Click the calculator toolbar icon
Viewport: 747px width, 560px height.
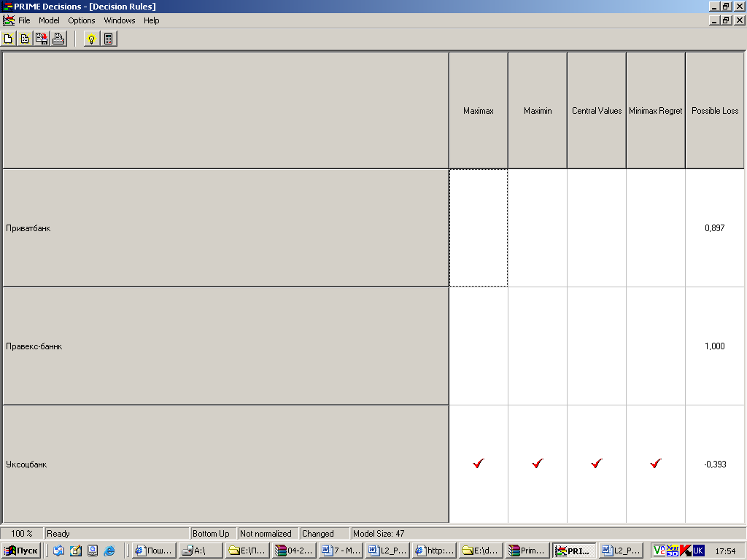[x=108, y=39]
